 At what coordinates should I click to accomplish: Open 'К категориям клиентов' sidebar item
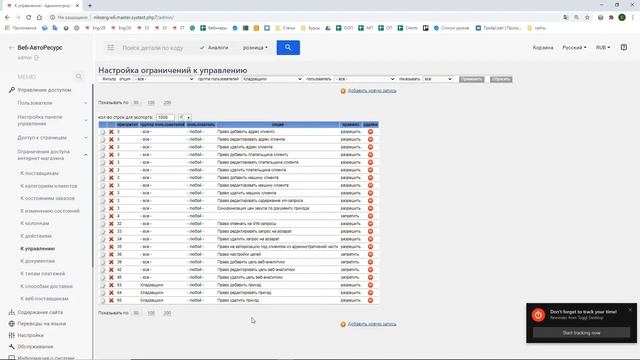click(x=49, y=186)
